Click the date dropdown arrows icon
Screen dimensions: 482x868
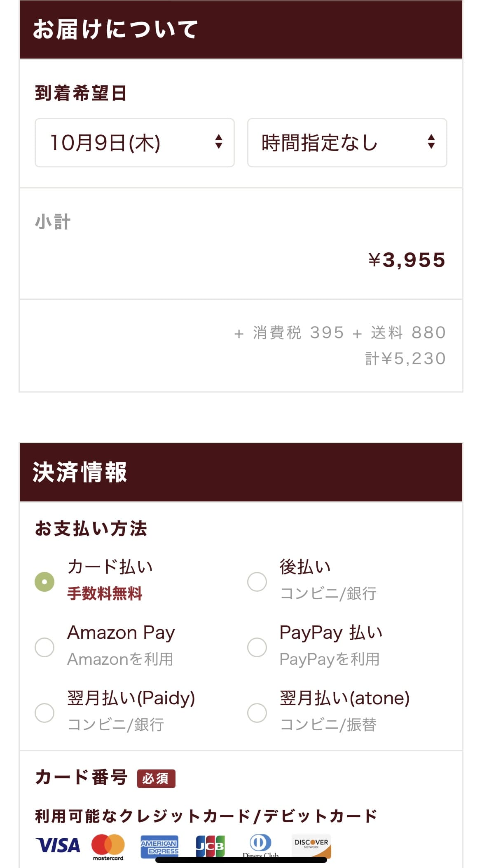pyautogui.click(x=219, y=142)
